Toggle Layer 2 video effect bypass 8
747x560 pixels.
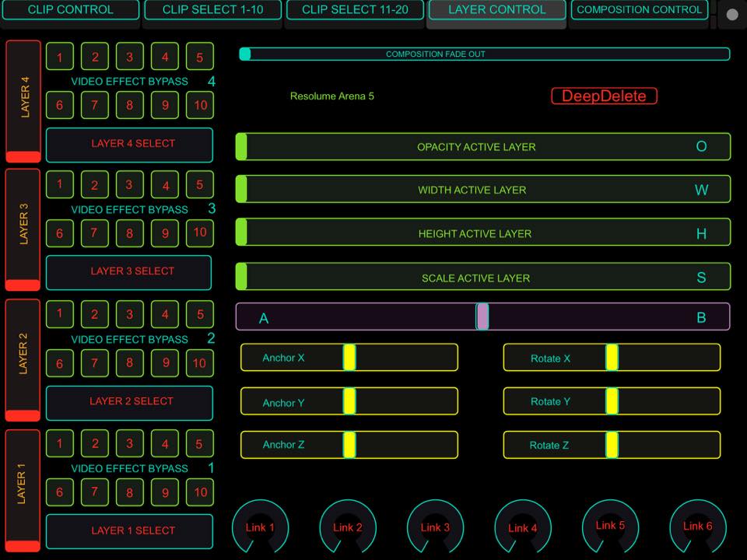click(130, 363)
